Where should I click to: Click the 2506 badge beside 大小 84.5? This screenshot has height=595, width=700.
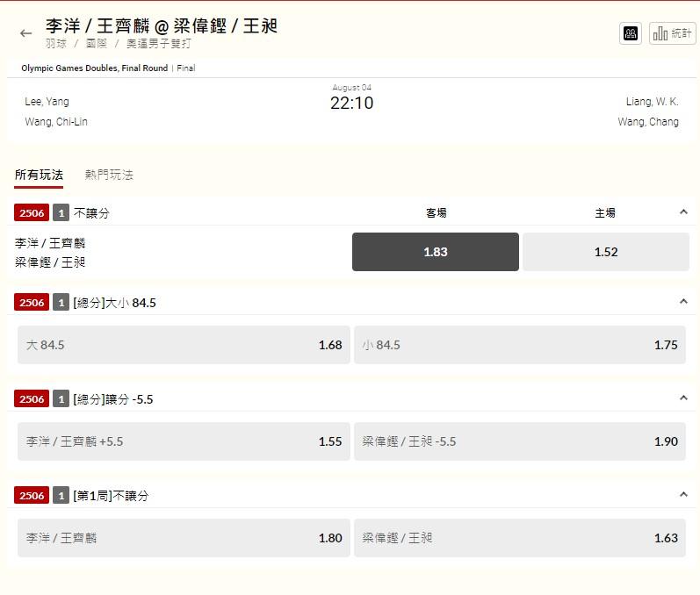(32, 303)
